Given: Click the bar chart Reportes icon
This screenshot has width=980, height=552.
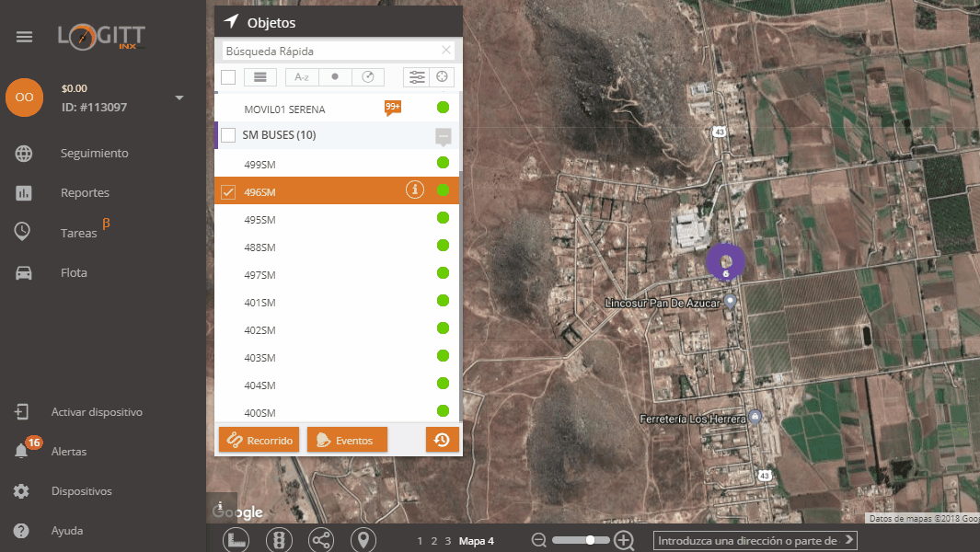Looking at the screenshot, I should pos(24,193).
